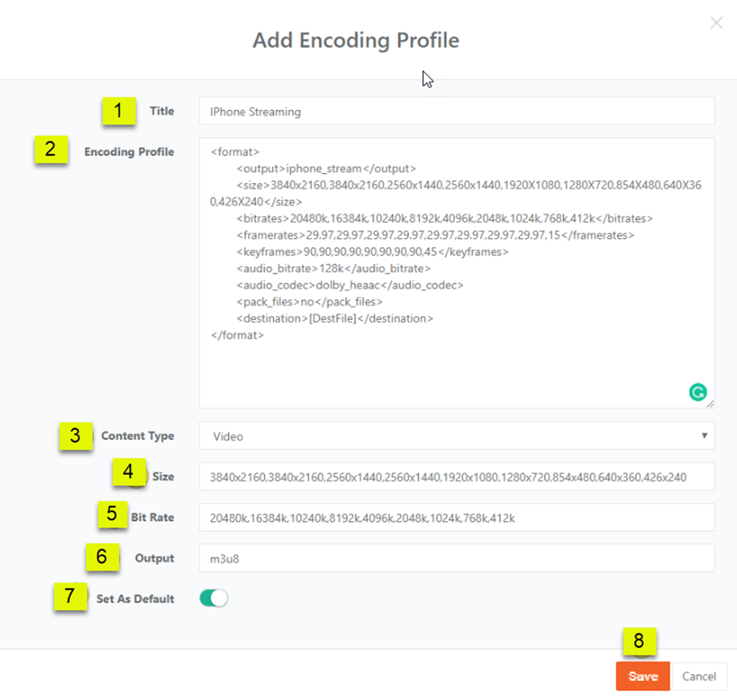Image resolution: width=737 pixels, height=700 pixels.
Task: Click the Grammarly icon in the text area
Action: (698, 392)
